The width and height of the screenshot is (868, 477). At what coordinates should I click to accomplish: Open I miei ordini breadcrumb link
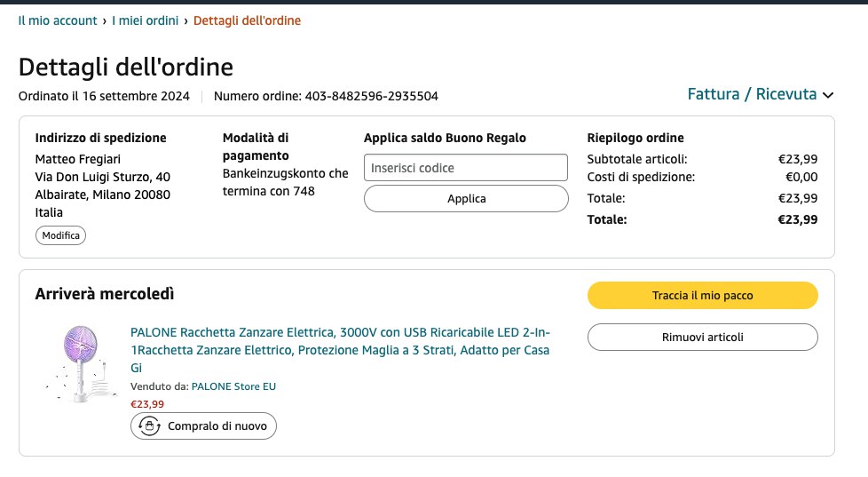(x=145, y=20)
